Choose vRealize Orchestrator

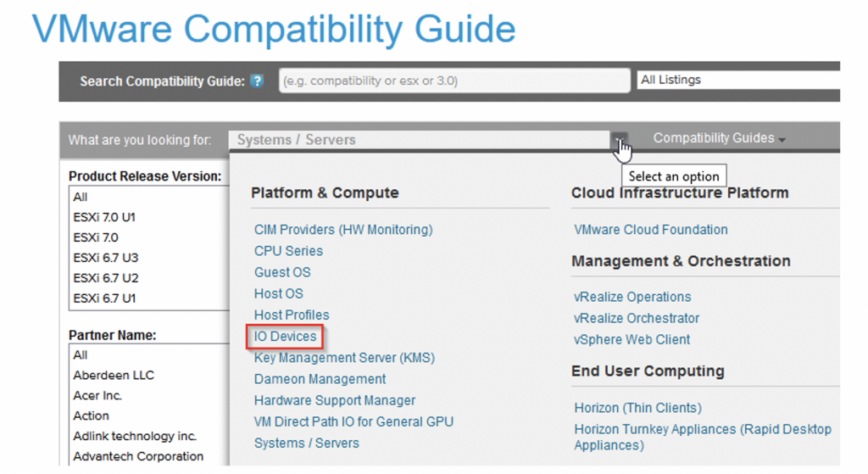click(x=637, y=318)
